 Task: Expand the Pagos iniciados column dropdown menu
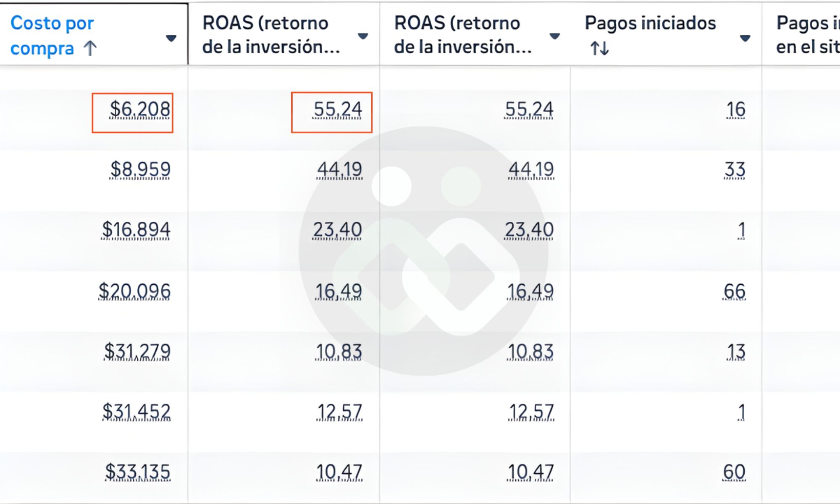[745, 38]
